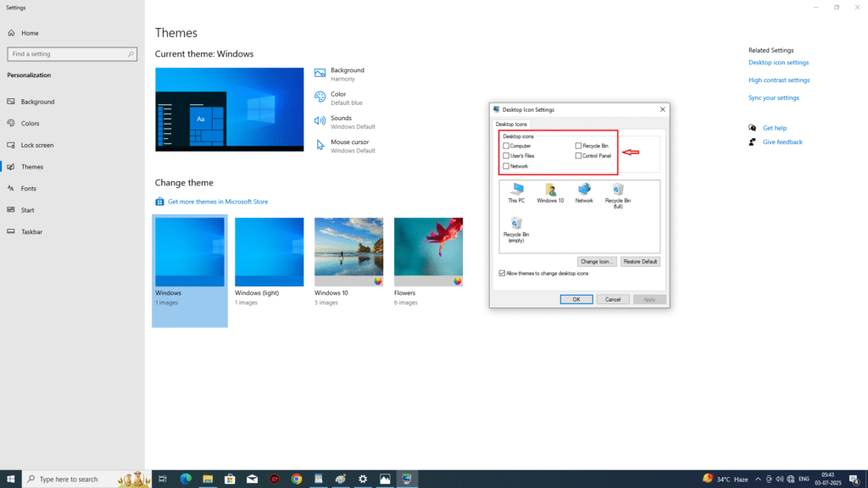Uncheck Allow themes to change desktop icons
Viewport: 868px width, 488px height.
[x=502, y=274]
